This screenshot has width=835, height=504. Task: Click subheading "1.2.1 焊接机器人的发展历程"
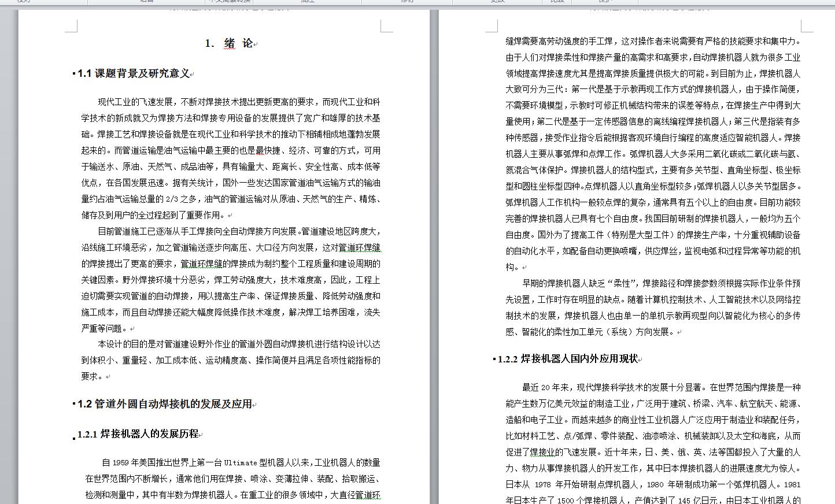(138, 433)
